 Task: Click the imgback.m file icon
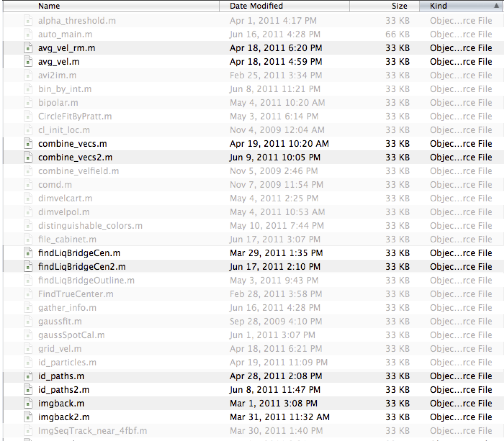[28, 403]
